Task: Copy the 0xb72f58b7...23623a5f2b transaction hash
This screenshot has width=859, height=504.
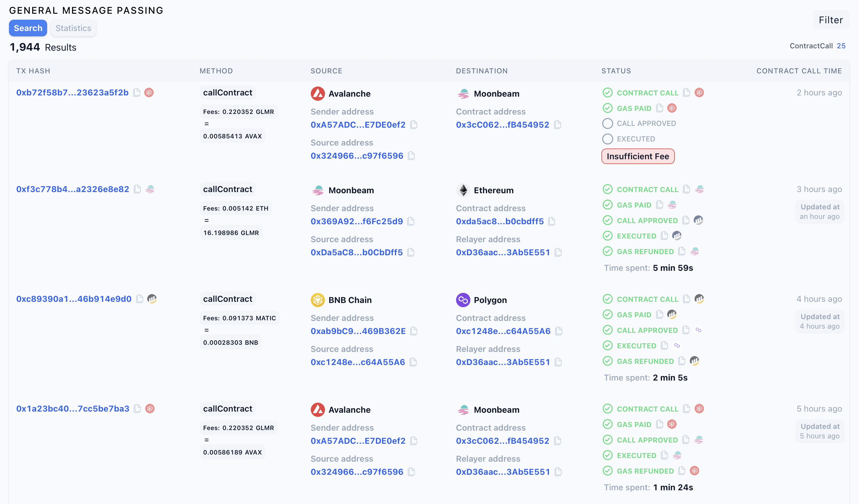Action: point(137,93)
